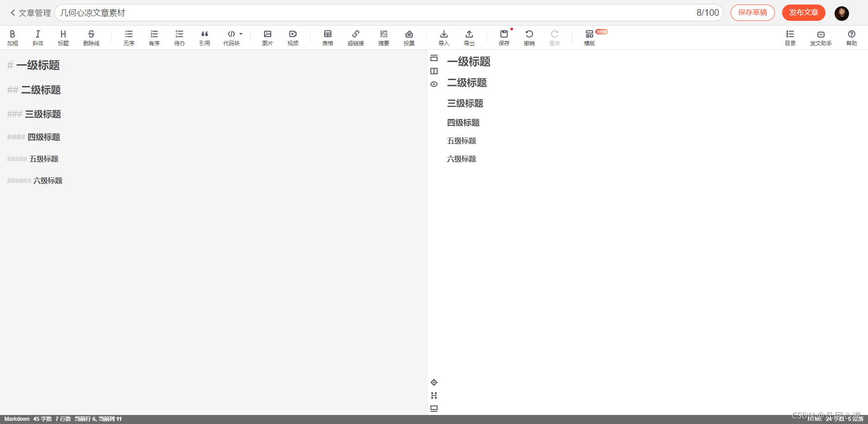Insert a blockquote (引用)
868x424 pixels.
pos(205,38)
